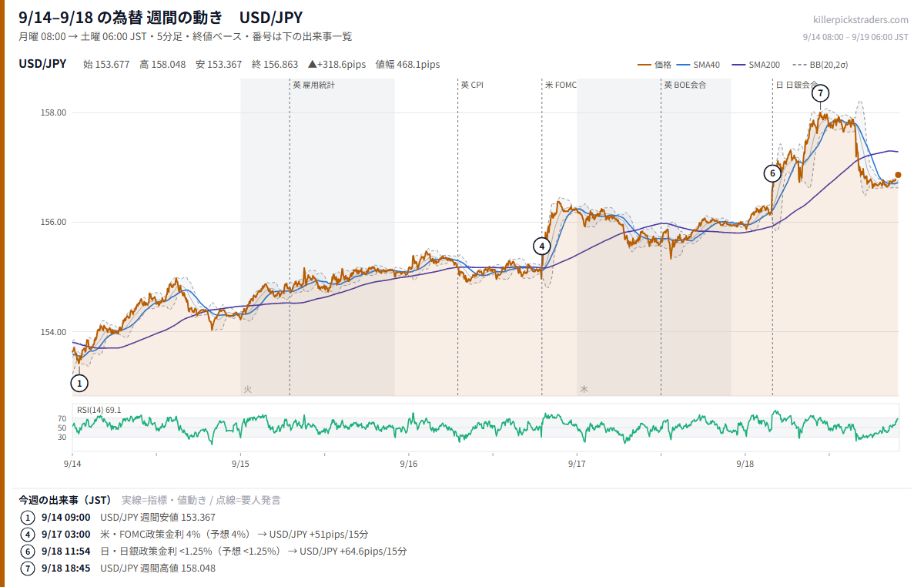Click the 終 156.863 close value
Viewport: 924px width, 587px height.
coord(275,65)
